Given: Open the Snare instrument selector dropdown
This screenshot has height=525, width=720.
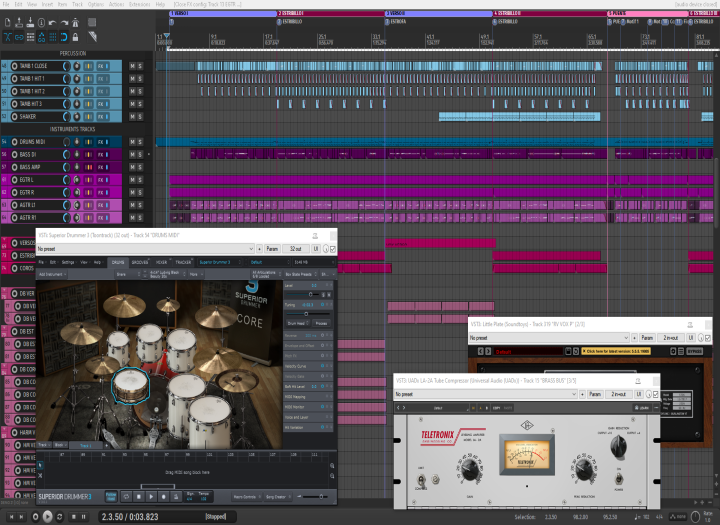Looking at the screenshot, I should click(128, 274).
